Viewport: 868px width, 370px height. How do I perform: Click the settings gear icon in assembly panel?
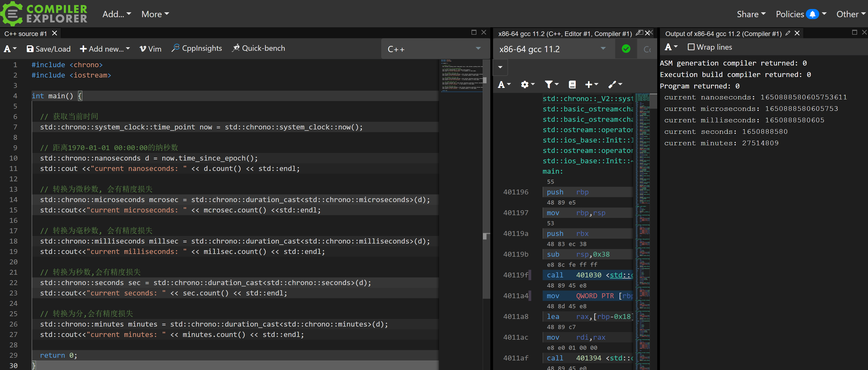pos(525,84)
